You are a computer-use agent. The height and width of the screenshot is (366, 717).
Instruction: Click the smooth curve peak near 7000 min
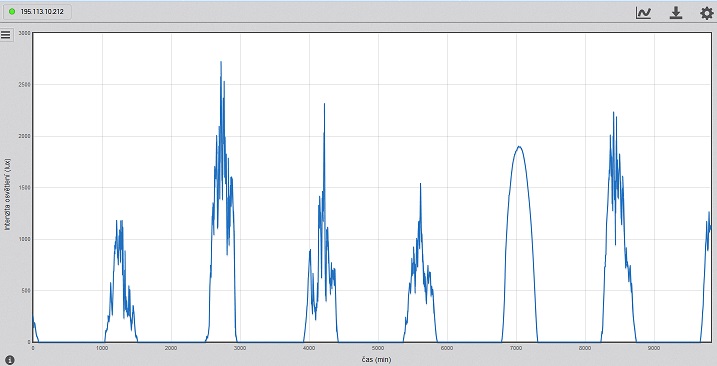519,147
